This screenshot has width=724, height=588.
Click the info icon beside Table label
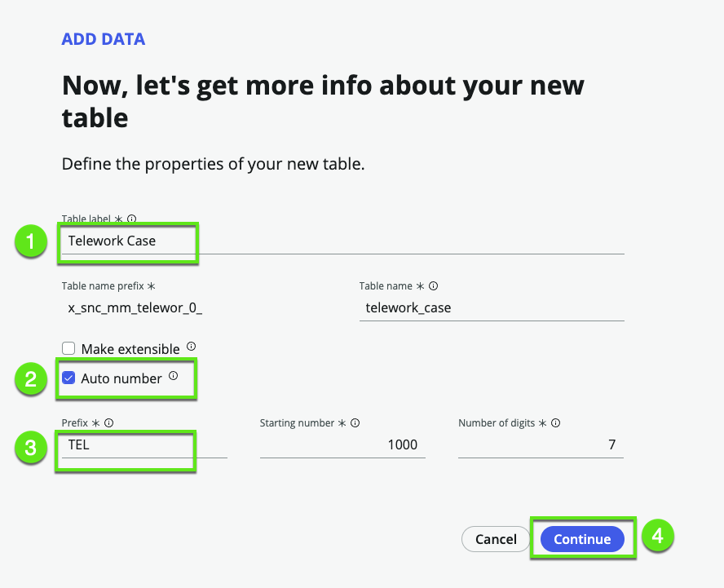pos(132,219)
